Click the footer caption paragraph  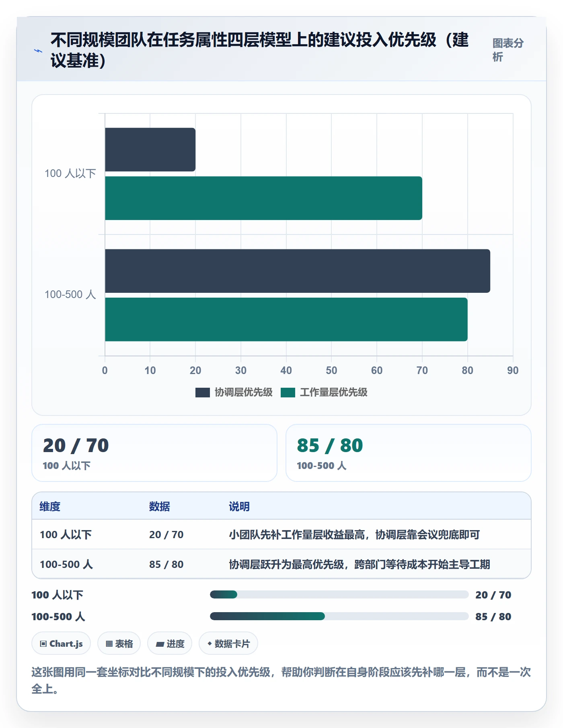tap(281, 680)
